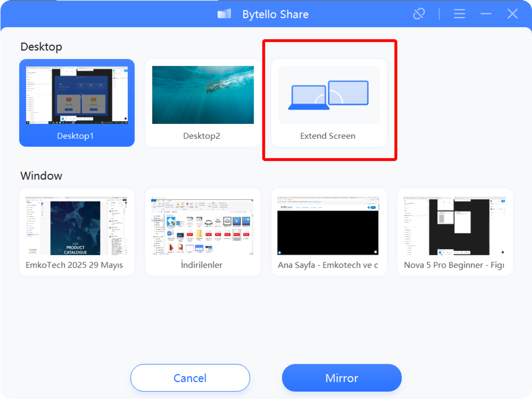Click the Bytello Share logo icon
This screenshot has width=532, height=399.
click(224, 14)
